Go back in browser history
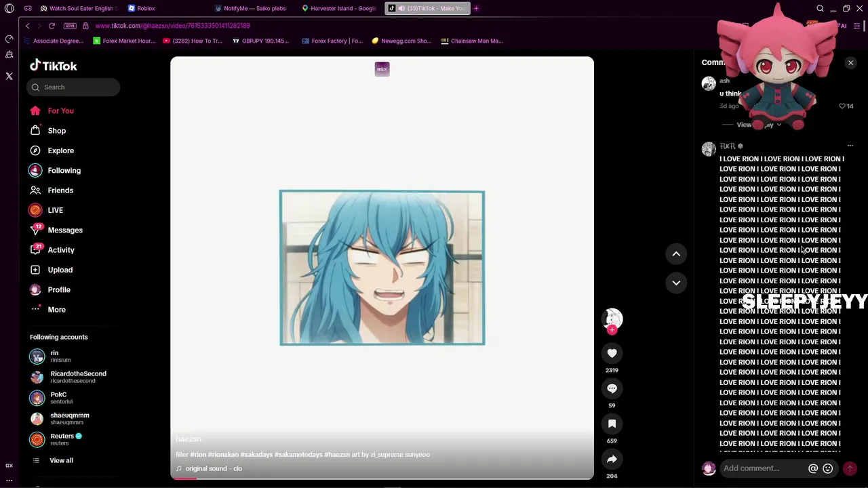This screenshot has width=868, height=488. [x=27, y=26]
